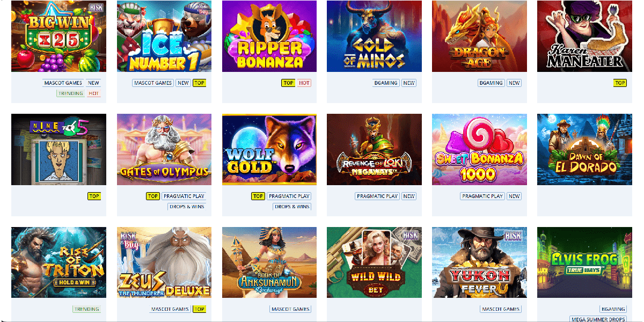Click the TRENDING tag under Rise of Triton
The image size is (644, 322).
[x=87, y=309]
